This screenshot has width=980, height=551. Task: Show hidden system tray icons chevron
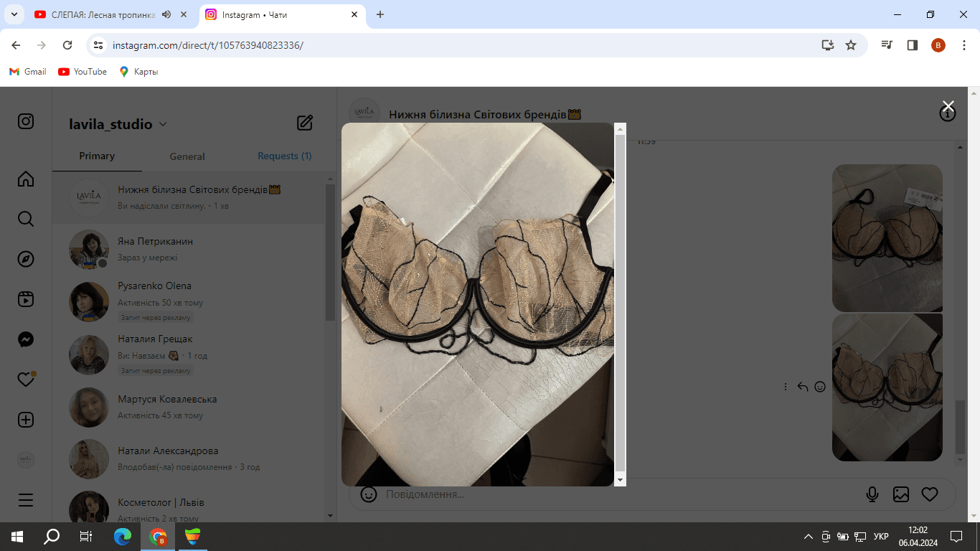tap(809, 536)
